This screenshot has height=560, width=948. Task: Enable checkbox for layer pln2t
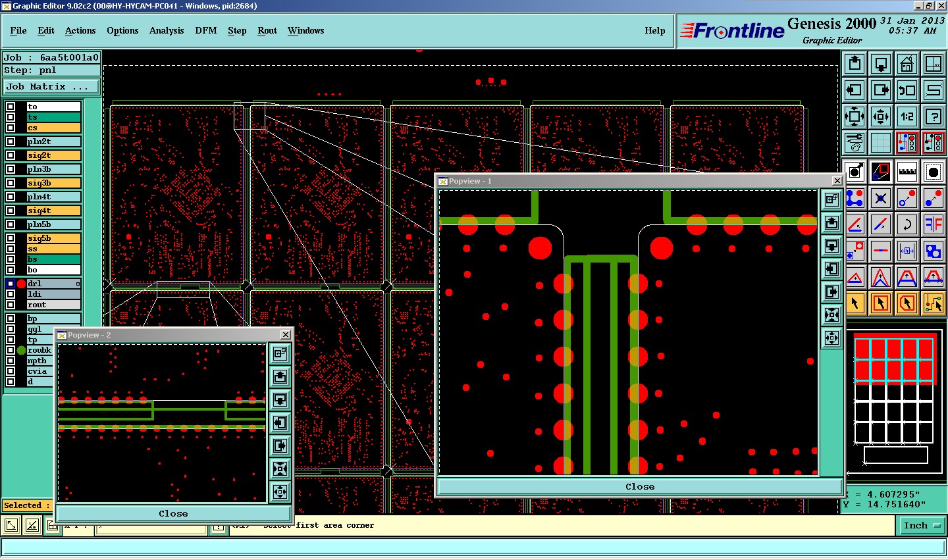(x=11, y=141)
